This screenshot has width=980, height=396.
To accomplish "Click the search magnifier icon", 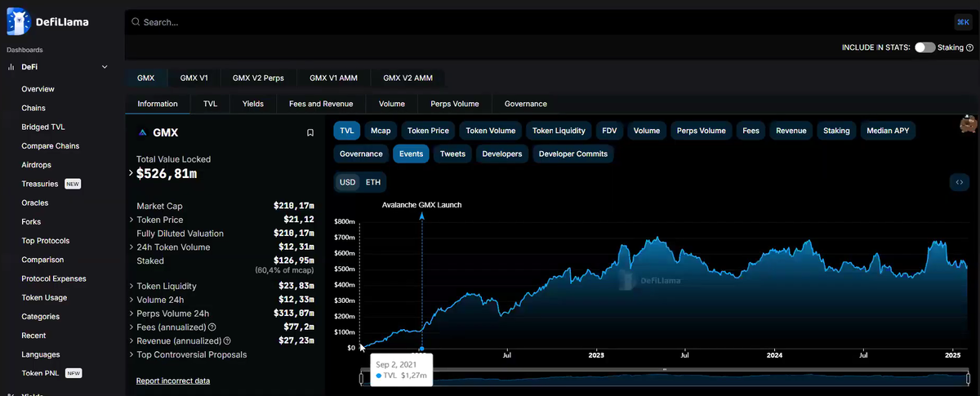I will (x=135, y=22).
